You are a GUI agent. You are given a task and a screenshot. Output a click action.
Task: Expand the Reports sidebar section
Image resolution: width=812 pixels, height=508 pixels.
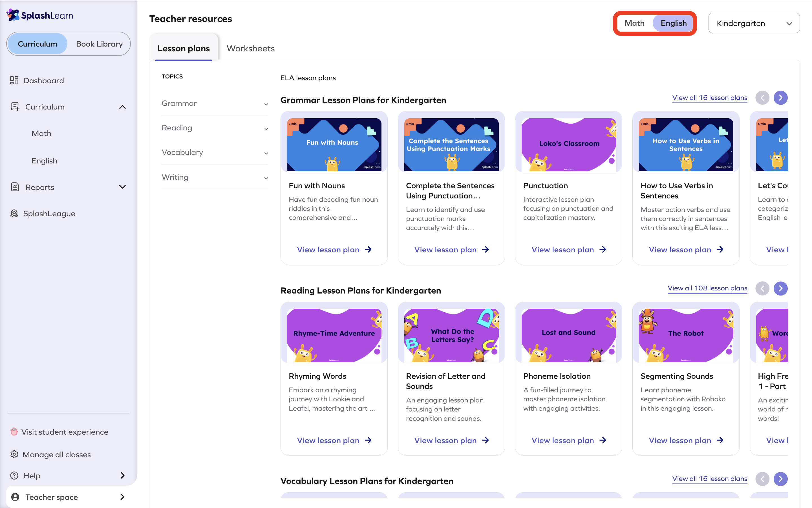pyautogui.click(x=122, y=187)
